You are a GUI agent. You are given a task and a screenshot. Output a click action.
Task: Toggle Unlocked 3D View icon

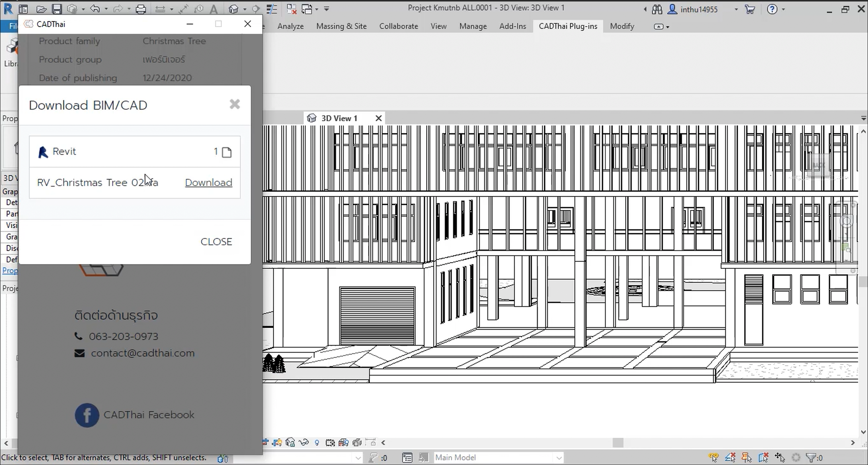[290, 443]
